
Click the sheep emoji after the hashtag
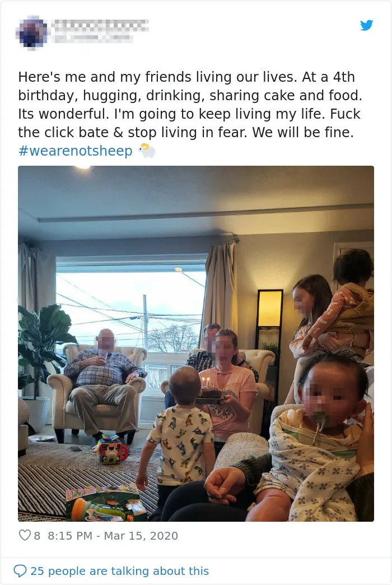(147, 151)
